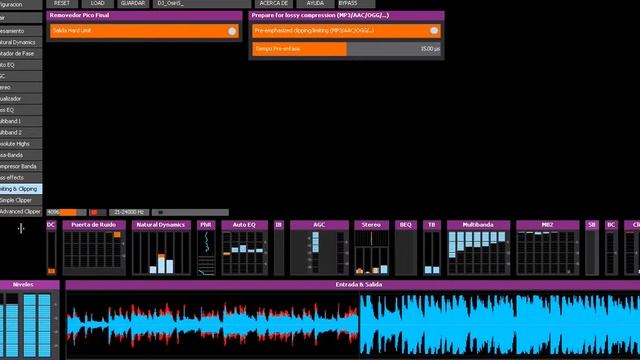Click the crosshair icon below sidebar
The width and height of the screenshot is (640, 360).
coord(21,229)
